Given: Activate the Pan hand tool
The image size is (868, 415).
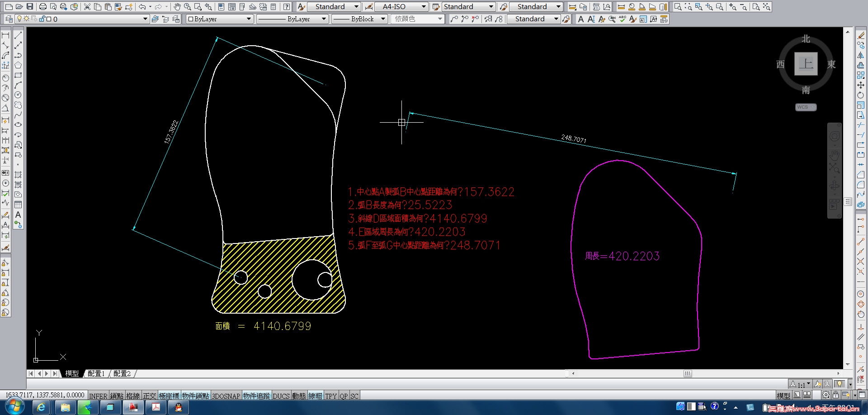Looking at the screenshot, I should [x=177, y=6].
